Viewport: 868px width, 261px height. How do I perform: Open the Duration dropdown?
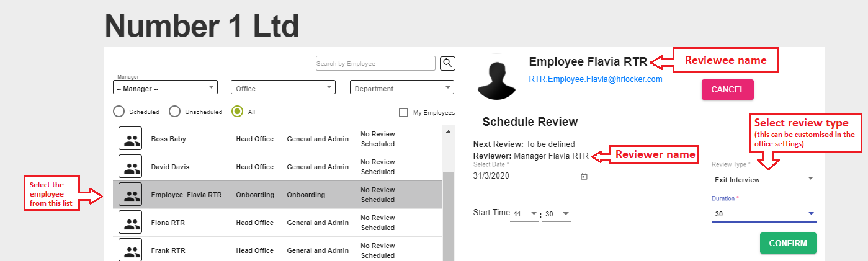763,215
